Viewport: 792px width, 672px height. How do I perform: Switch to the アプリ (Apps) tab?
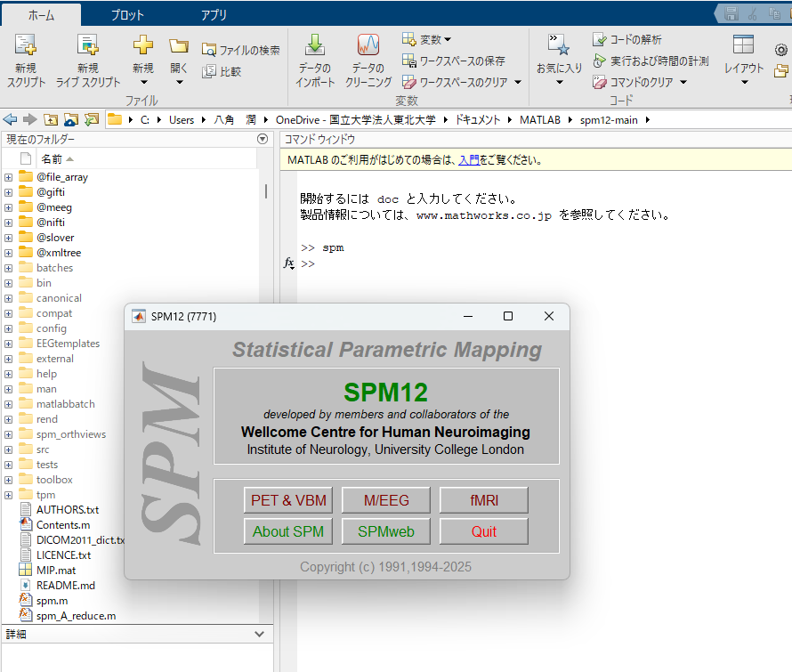click(x=214, y=15)
